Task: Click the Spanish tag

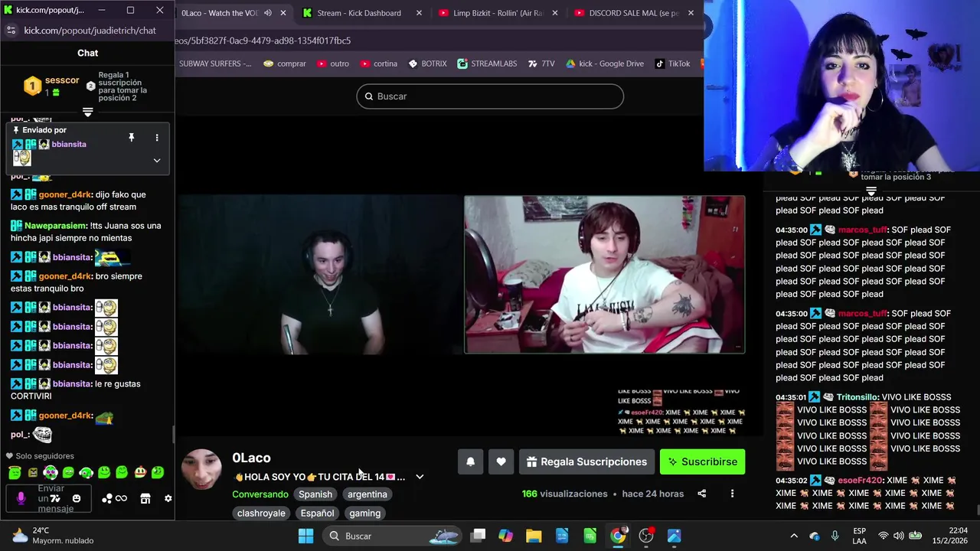Action: 315,494
